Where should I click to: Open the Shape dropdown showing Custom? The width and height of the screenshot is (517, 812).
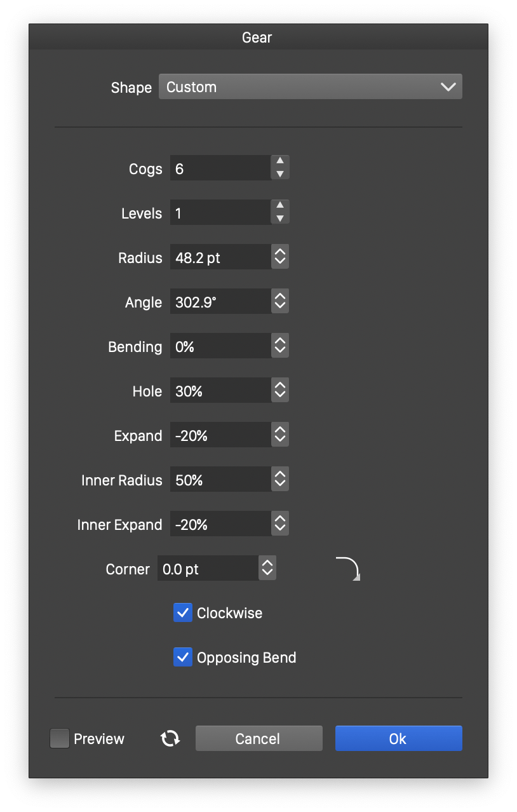coord(310,87)
